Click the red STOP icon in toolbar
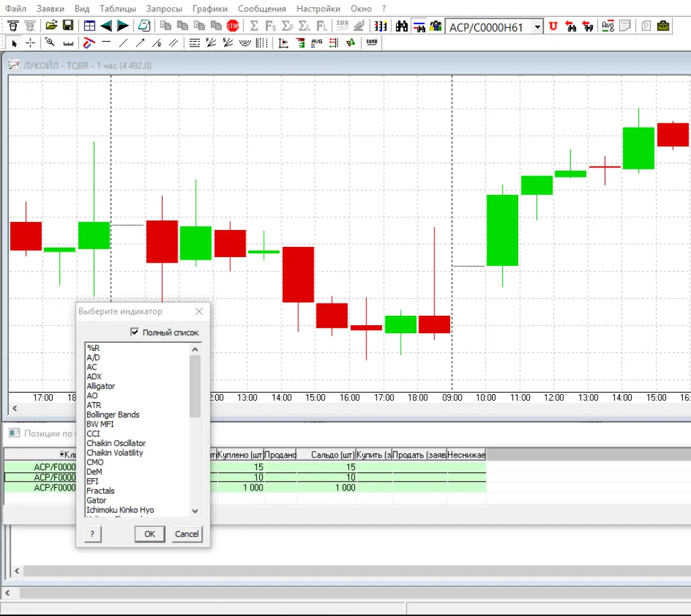Screen dimensions: 691x616 233,26
